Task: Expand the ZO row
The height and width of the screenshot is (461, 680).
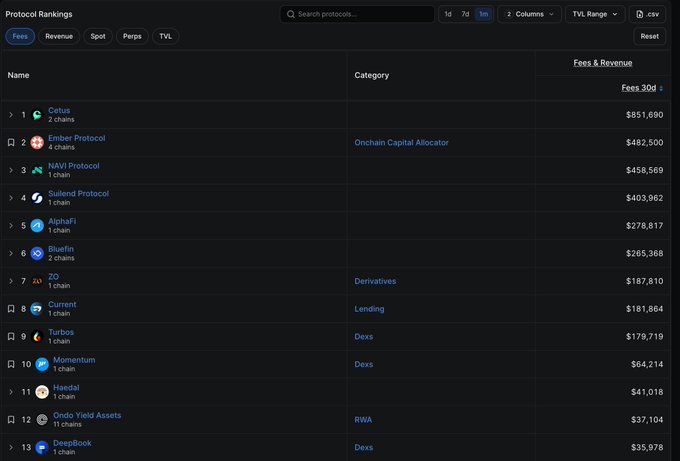Action: click(x=11, y=281)
